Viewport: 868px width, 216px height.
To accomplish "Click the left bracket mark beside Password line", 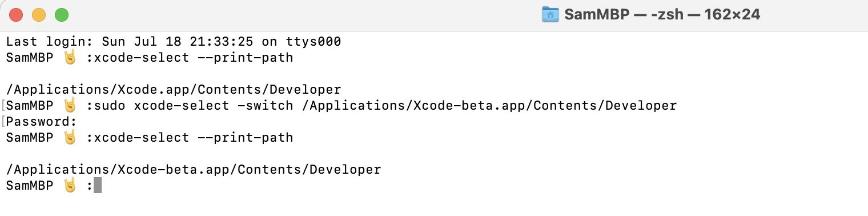I will pos(3,121).
